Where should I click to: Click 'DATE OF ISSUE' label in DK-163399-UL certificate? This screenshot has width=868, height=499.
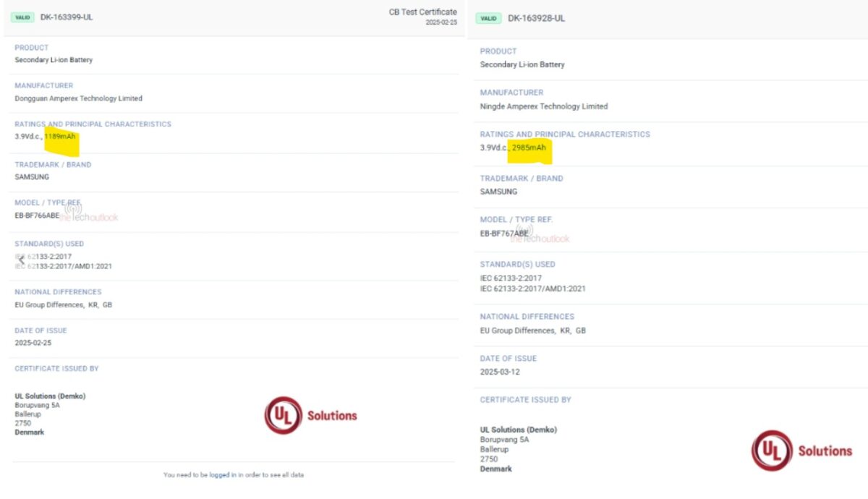pos(41,331)
